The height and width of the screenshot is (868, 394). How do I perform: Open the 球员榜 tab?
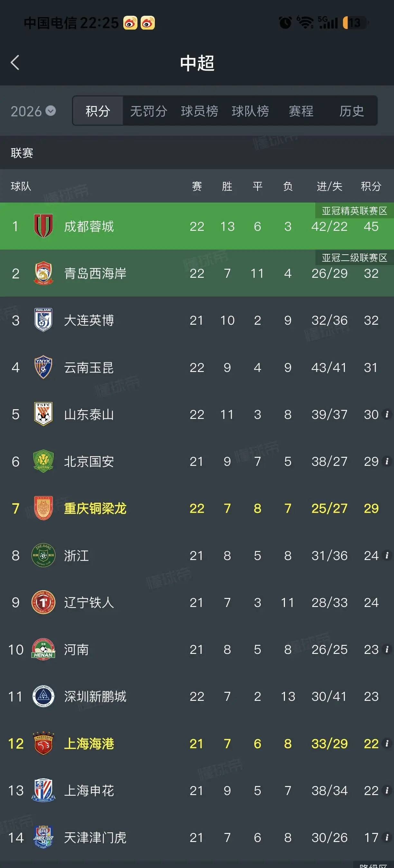pos(199,111)
